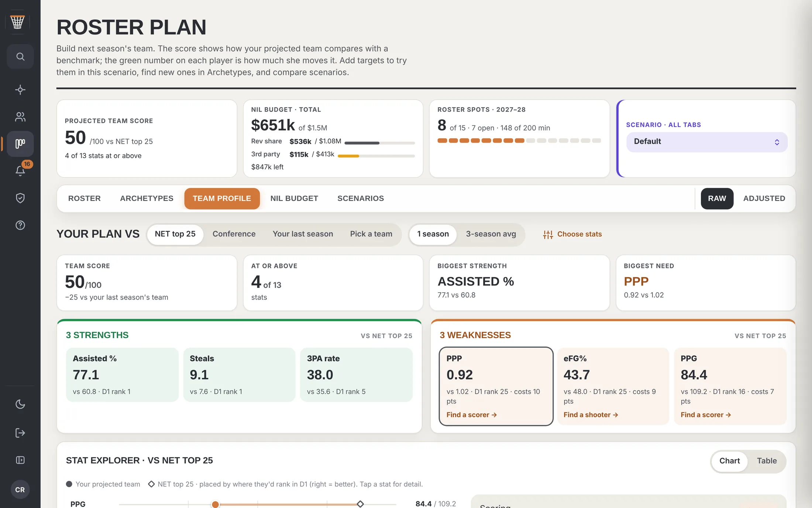Open the NIL BUDGET tab
This screenshot has height=508, width=812.
click(x=294, y=198)
